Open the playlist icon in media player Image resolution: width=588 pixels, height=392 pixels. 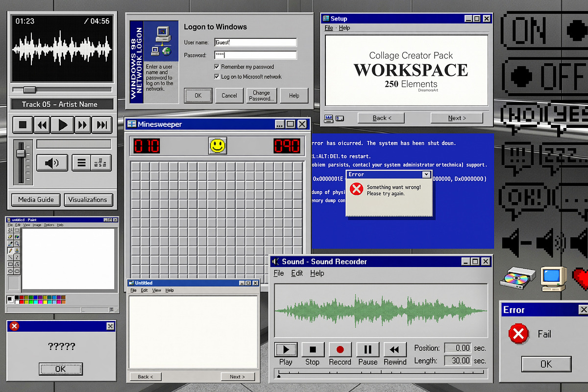pos(81,163)
